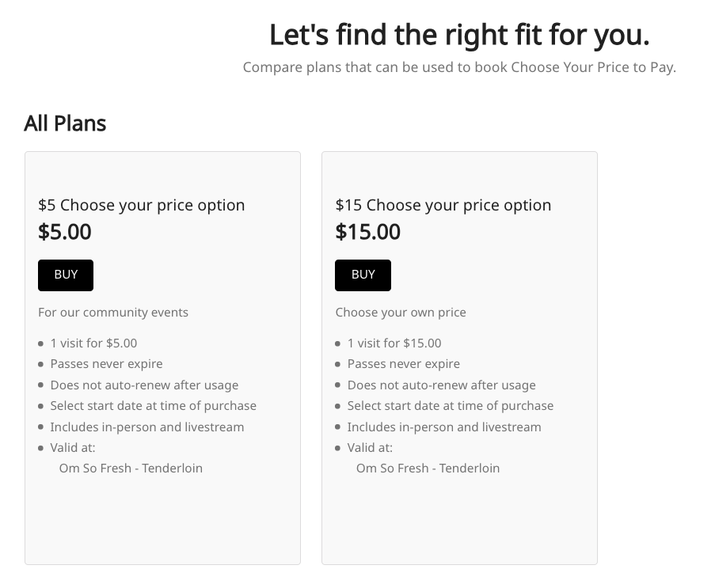The height and width of the screenshot is (588, 715).
Task: Click the "All Plans" heading
Action: [x=65, y=123]
